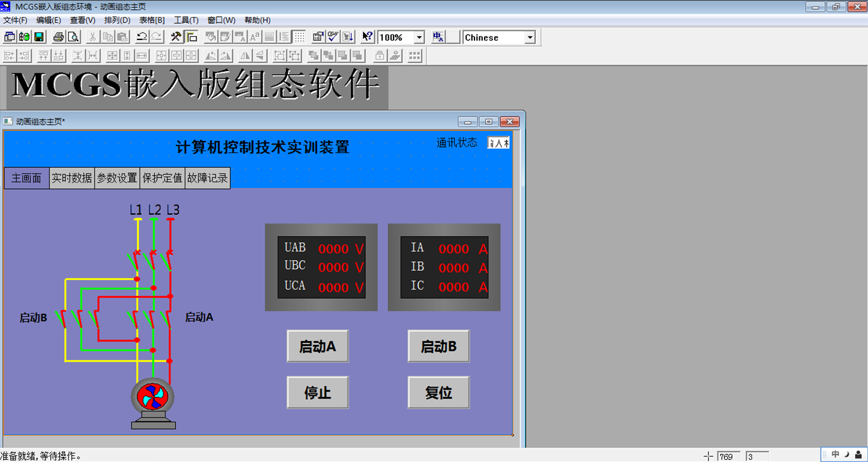Click the flip horizontal mirror icon
The width and height of the screenshot is (868, 462).
(245, 56)
